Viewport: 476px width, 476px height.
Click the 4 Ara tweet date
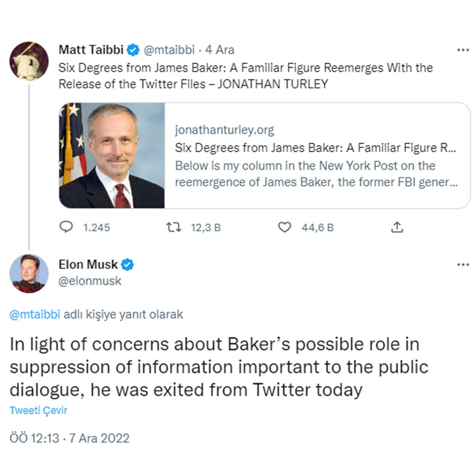(219, 50)
